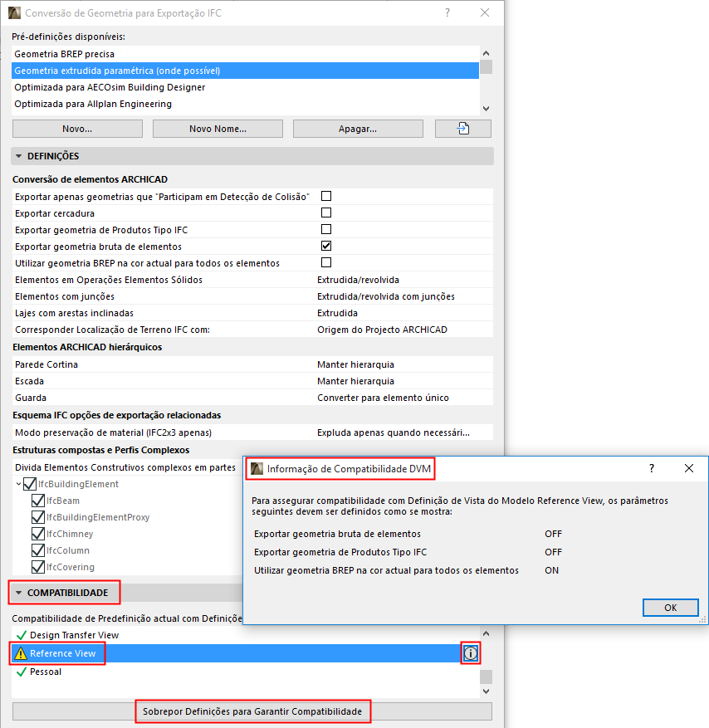Close the Informação de Compatibilidade DVM dialog
The width and height of the screenshot is (709, 728).
689,468
